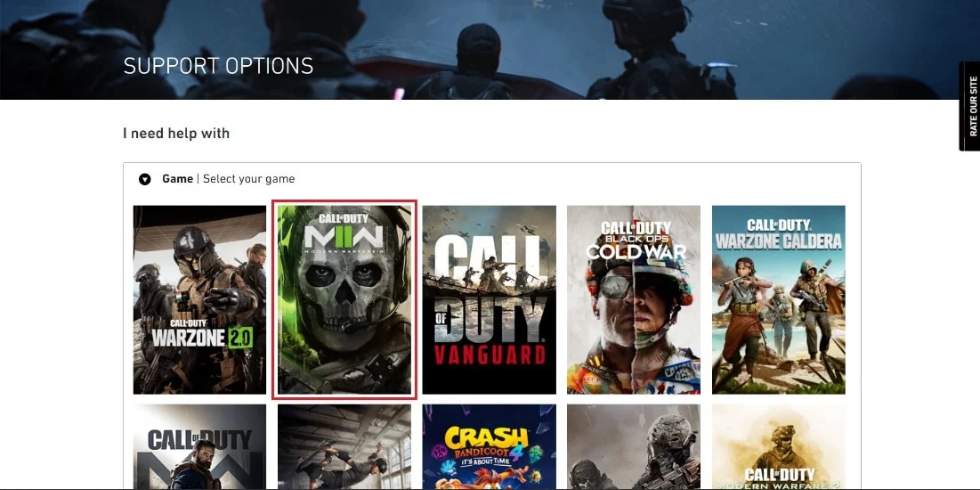This screenshot has width=980, height=490.
Task: Choose the Warzone Caldera game cover
Action: tap(779, 299)
